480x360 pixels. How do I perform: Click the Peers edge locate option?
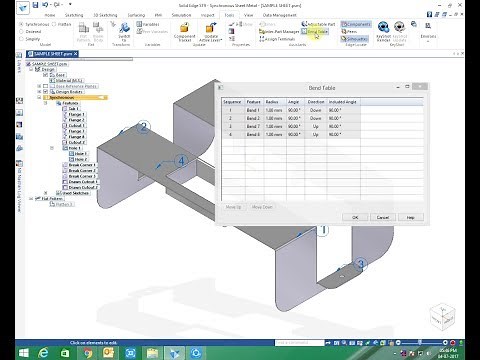pyautogui.click(x=349, y=32)
